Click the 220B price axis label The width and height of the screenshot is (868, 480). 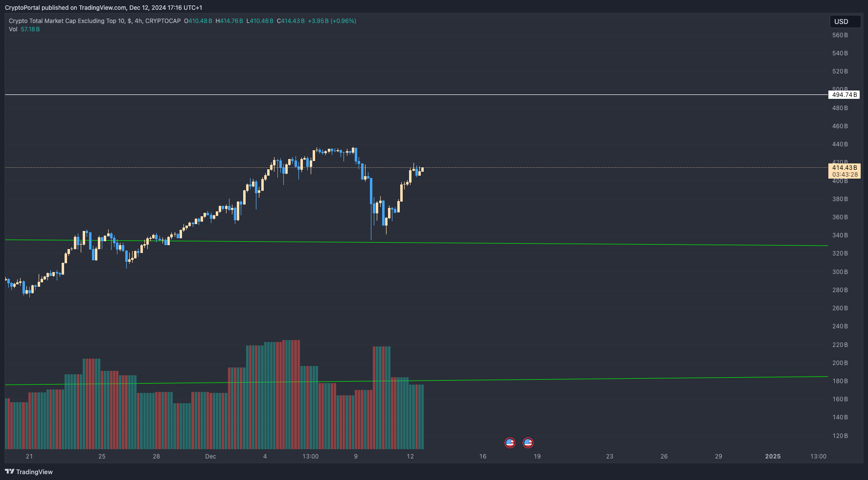coord(840,345)
